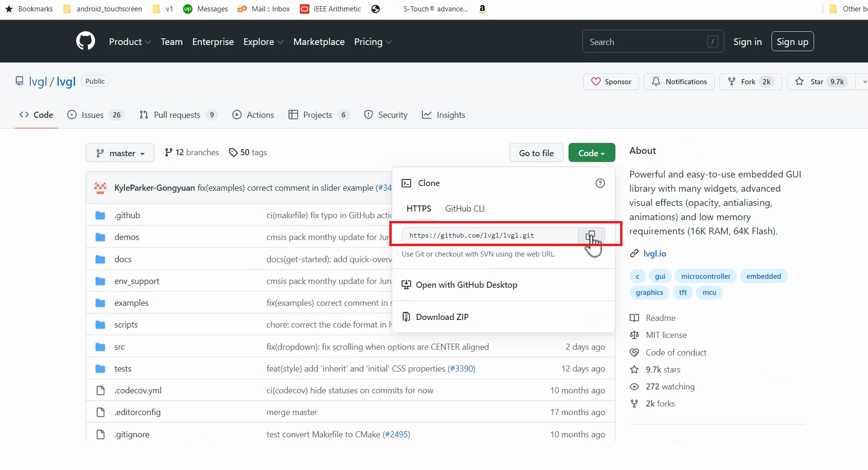
Task: Expand the Explore menu
Action: coord(263,42)
